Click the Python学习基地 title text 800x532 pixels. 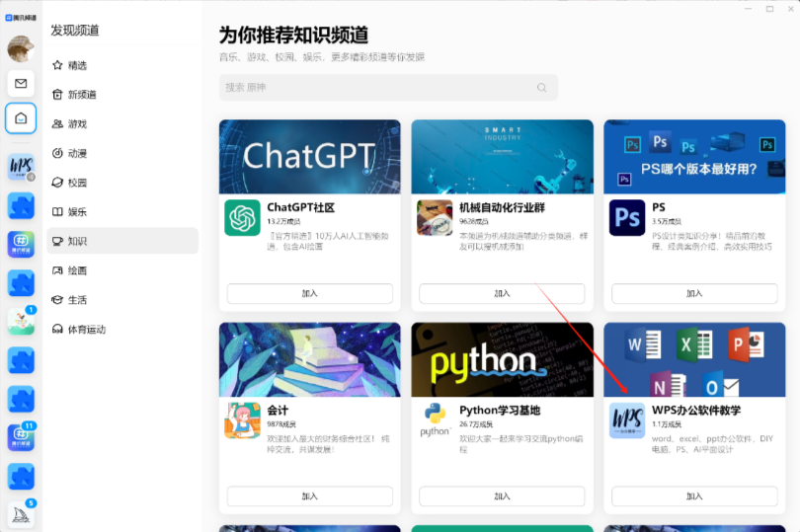click(500, 410)
